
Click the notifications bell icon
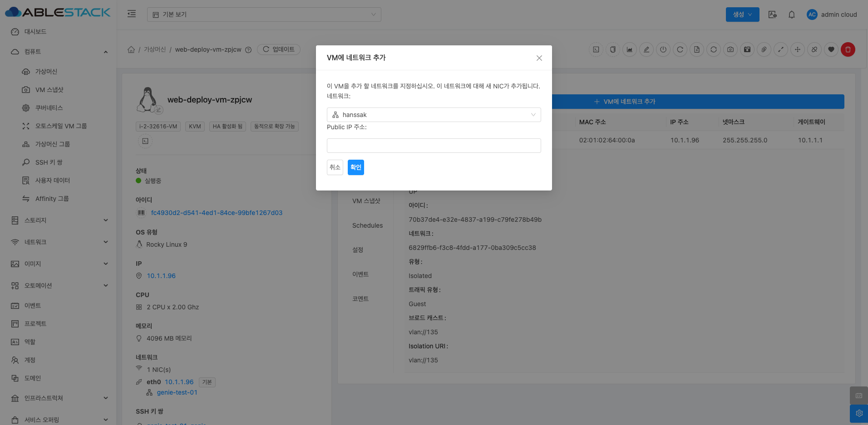click(x=791, y=15)
